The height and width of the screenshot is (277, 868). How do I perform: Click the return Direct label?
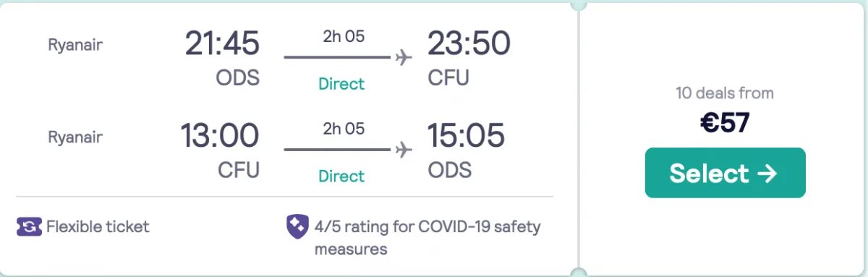click(341, 176)
